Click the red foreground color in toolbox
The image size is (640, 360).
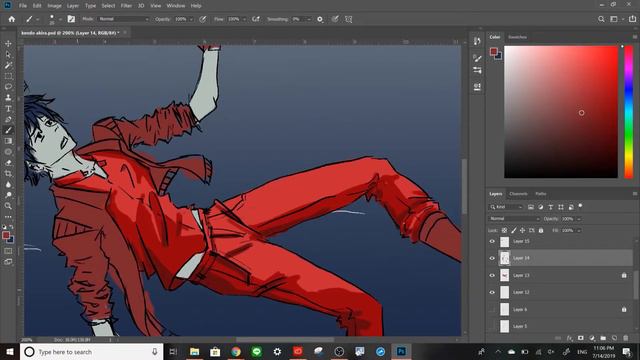6,235
